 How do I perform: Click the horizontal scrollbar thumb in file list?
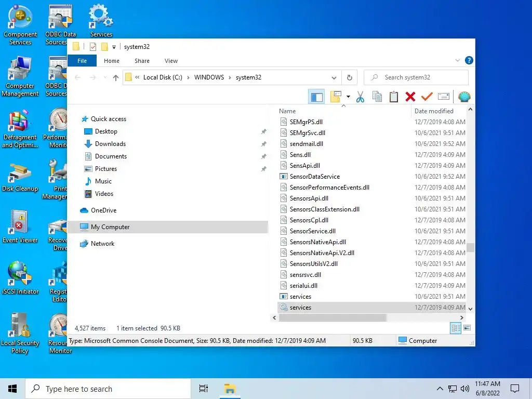[x=332, y=318]
